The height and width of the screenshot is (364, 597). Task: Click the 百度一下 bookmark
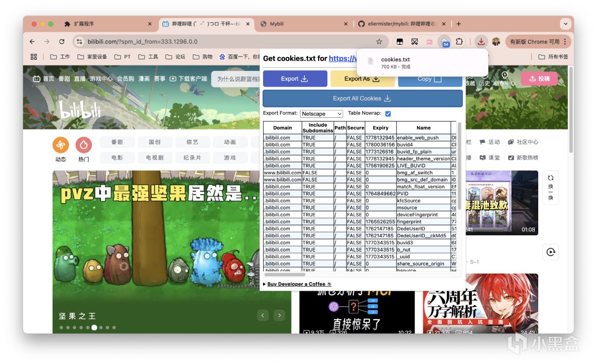coord(240,57)
